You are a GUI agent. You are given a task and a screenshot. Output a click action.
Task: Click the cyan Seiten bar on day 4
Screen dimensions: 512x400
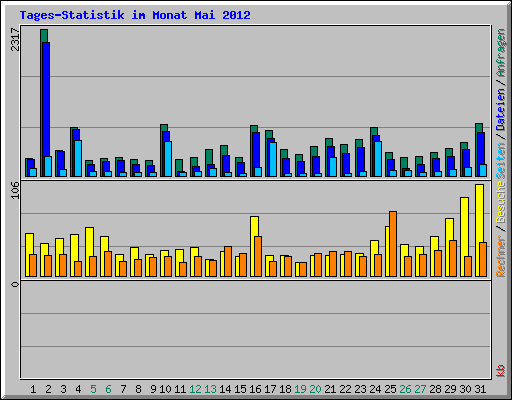(x=78, y=159)
